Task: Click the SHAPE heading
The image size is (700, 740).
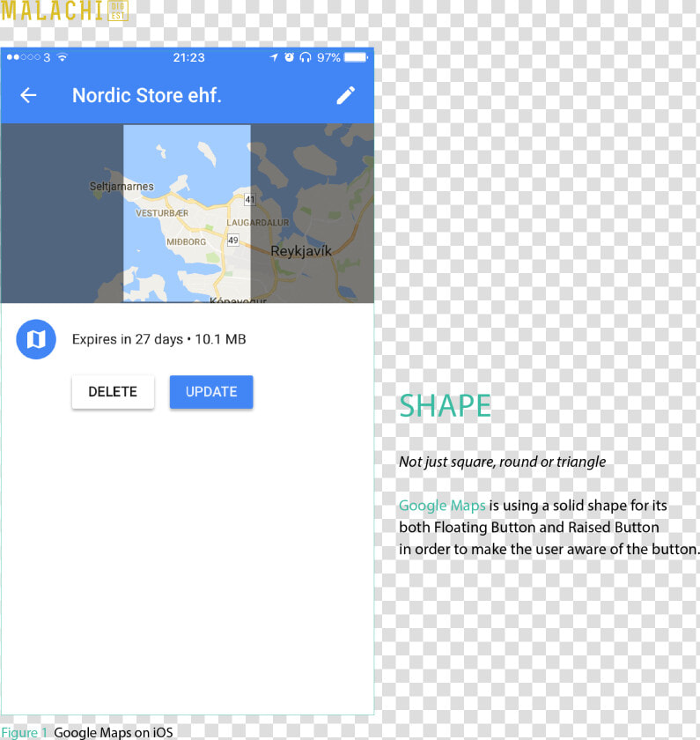Action: [445, 405]
